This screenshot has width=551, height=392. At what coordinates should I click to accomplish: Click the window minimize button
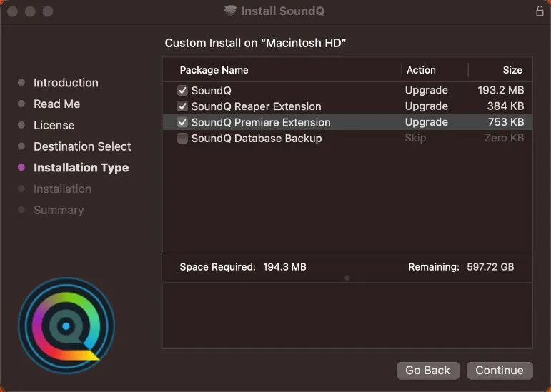tap(30, 11)
